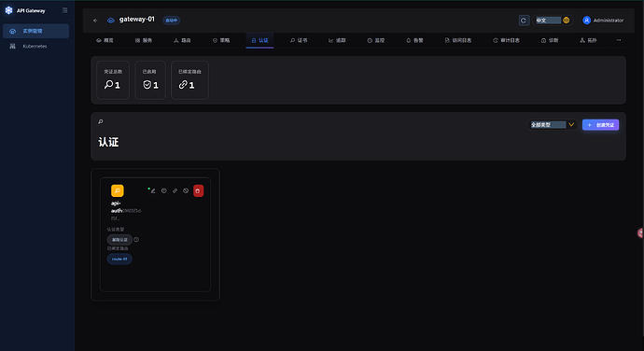Switch to the 服务 tab
The image size is (644, 351).
point(144,40)
